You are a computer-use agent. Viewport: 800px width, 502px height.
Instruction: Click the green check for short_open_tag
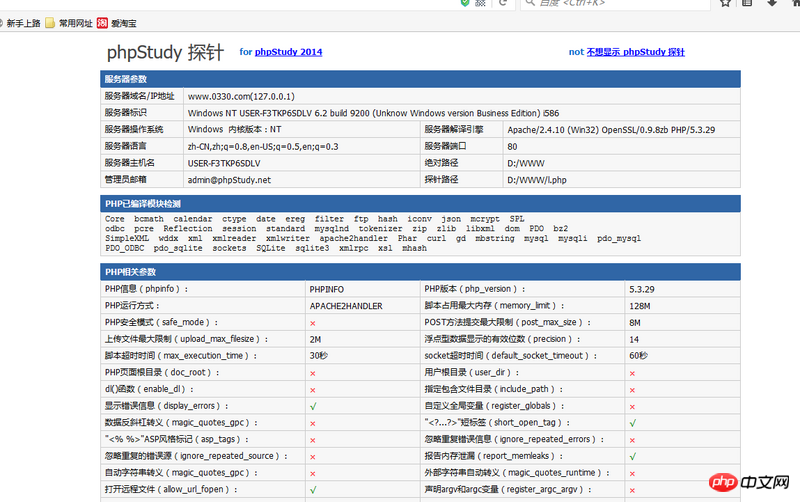[632, 423]
